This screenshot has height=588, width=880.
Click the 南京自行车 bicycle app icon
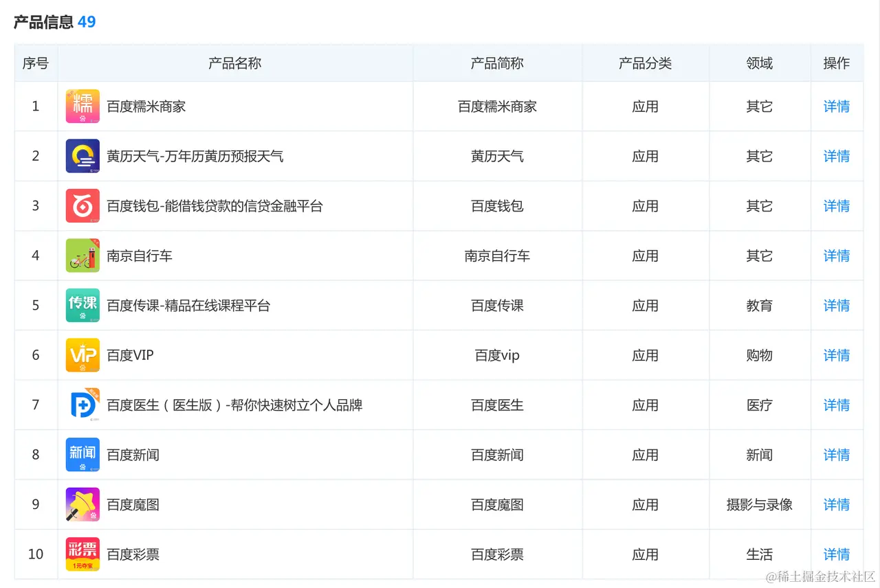point(82,256)
